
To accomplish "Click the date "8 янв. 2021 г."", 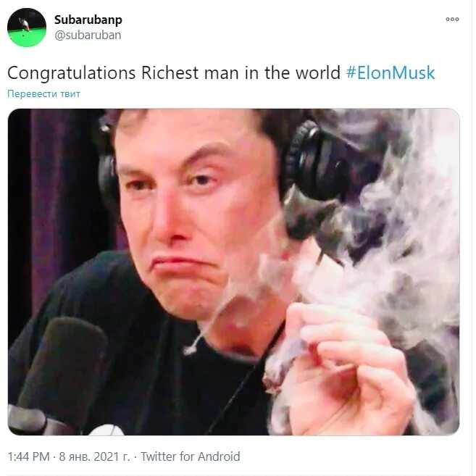I will 94,456.
